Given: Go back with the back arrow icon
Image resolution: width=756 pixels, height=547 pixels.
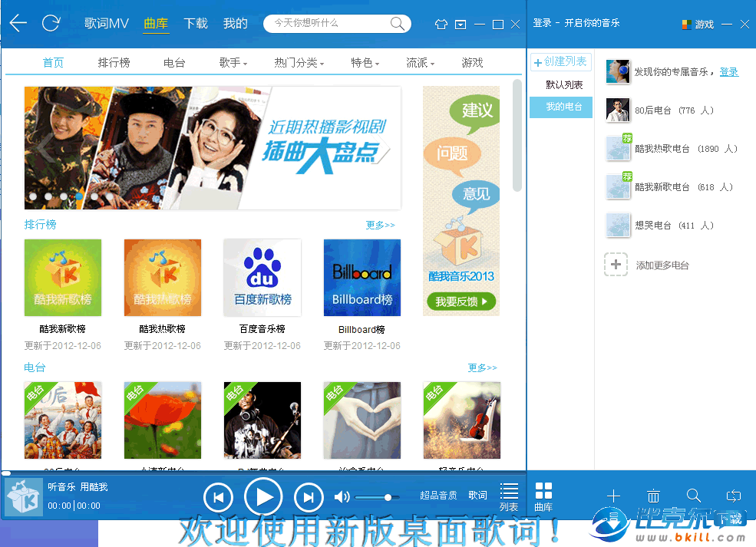Looking at the screenshot, I should 18,23.
